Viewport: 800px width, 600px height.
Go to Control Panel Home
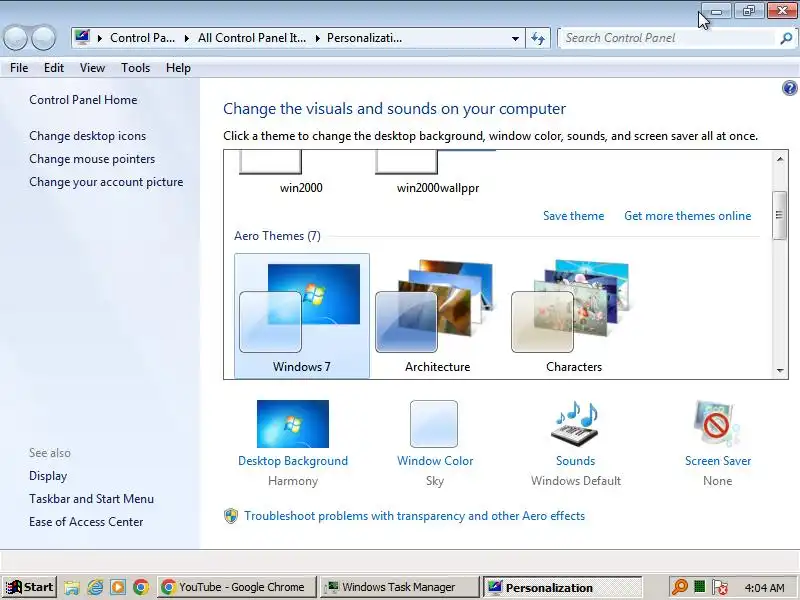(x=83, y=100)
